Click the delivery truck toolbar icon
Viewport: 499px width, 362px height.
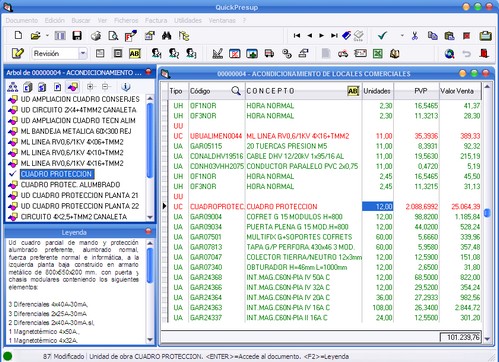coord(269,53)
